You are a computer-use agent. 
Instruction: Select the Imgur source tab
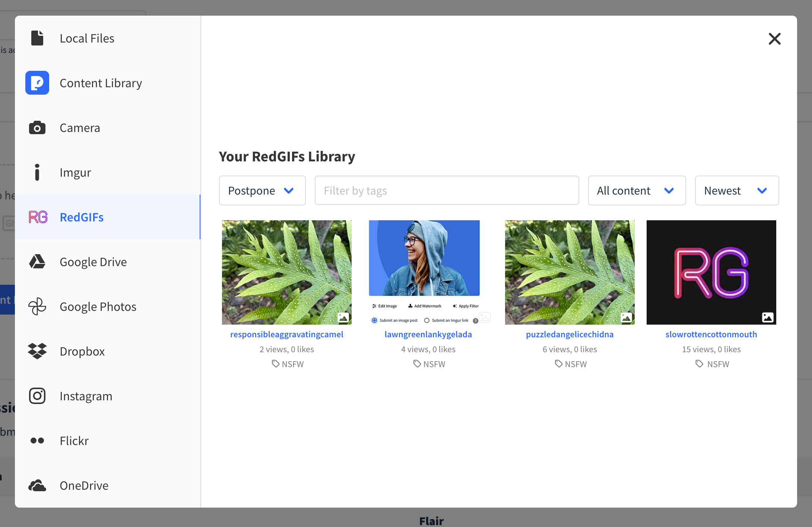[108, 172]
